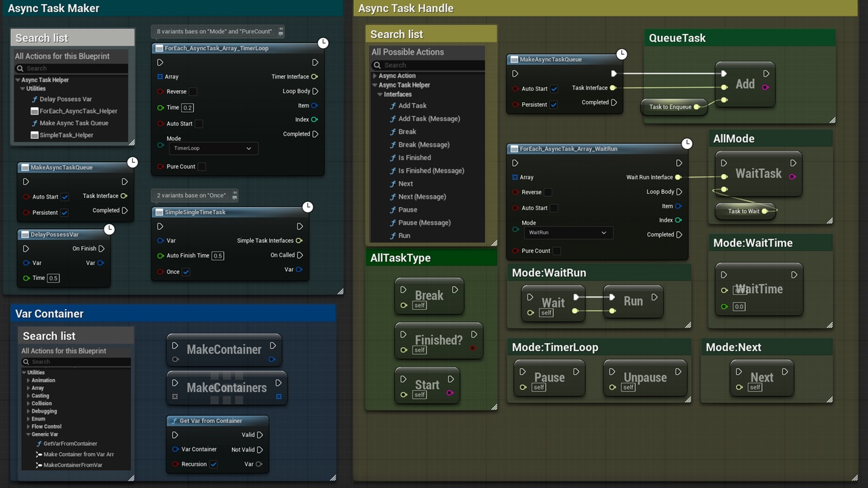Viewport: 868px width, 488px height.
Task: Click the MakeContainers node
Action: (x=226, y=388)
